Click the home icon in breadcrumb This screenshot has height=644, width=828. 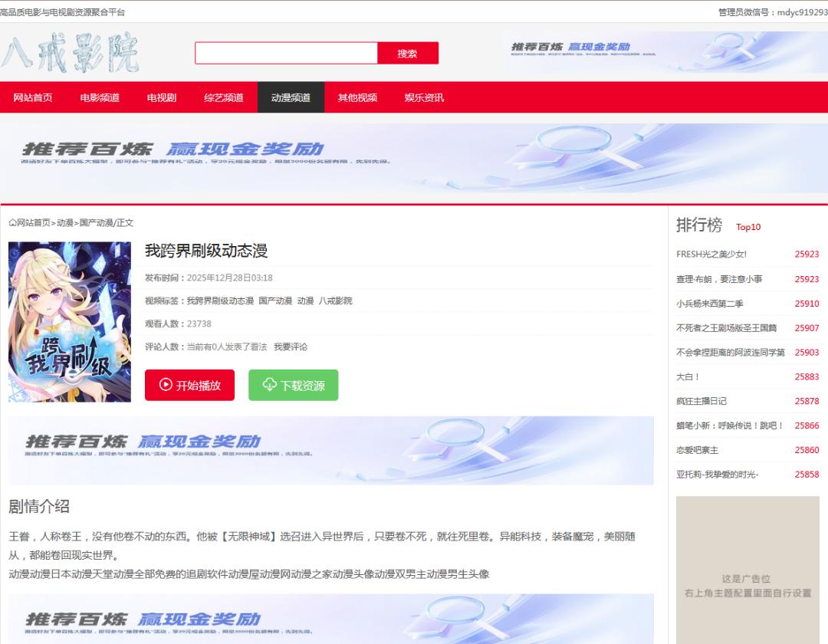click(x=12, y=223)
